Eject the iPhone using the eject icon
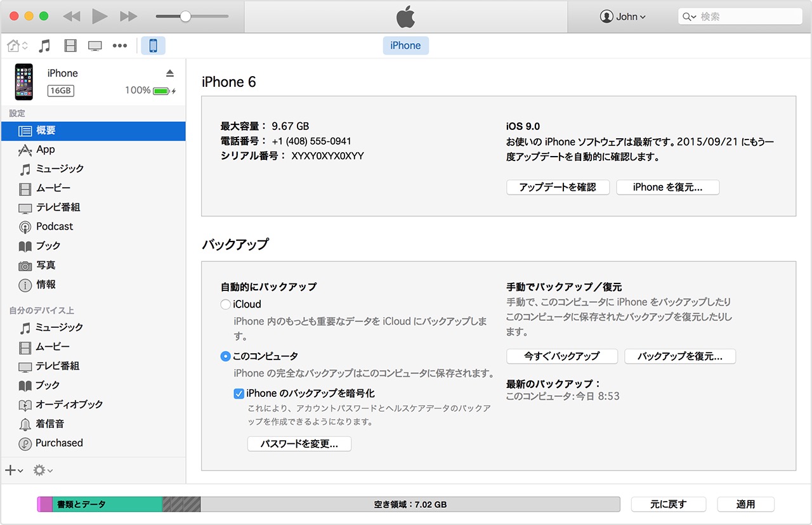The height and width of the screenshot is (525, 812). pyautogui.click(x=170, y=72)
